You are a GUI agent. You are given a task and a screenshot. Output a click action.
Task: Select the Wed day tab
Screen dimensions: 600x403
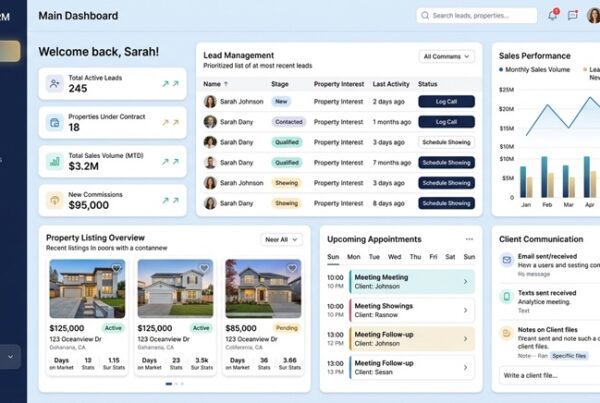394,257
